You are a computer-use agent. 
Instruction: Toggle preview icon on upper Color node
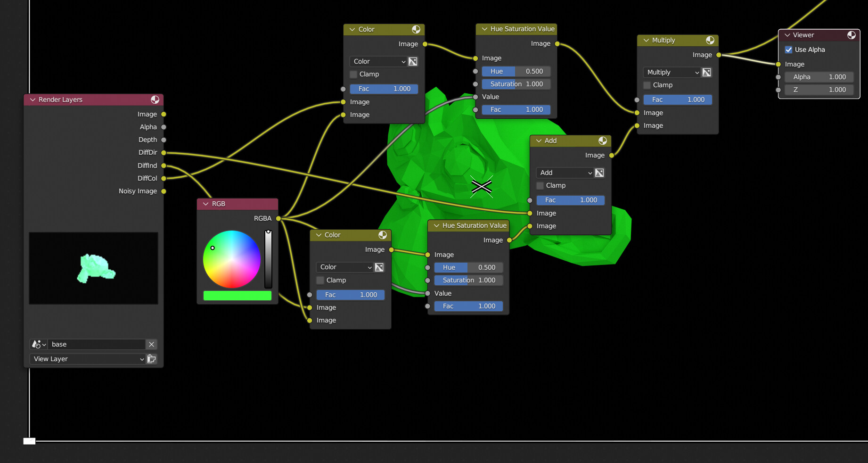[x=416, y=29]
